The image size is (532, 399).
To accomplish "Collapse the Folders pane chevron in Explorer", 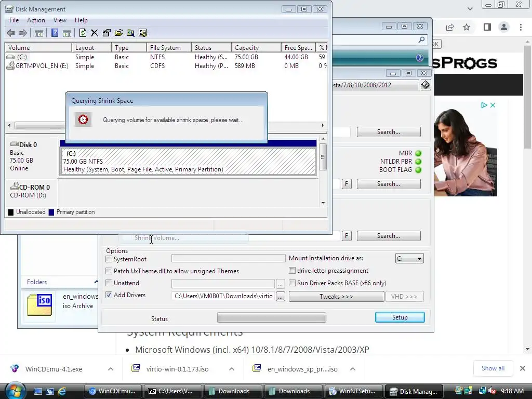I will pyautogui.click(x=96, y=282).
